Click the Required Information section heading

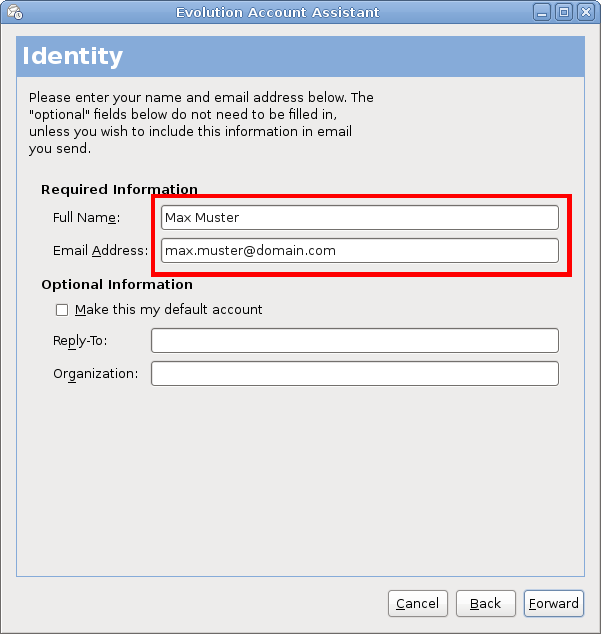click(x=119, y=189)
